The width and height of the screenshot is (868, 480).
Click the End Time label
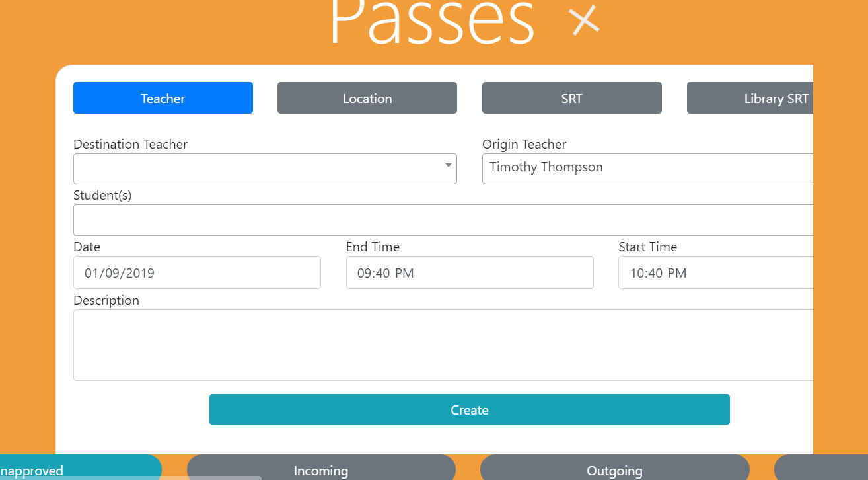coord(373,247)
